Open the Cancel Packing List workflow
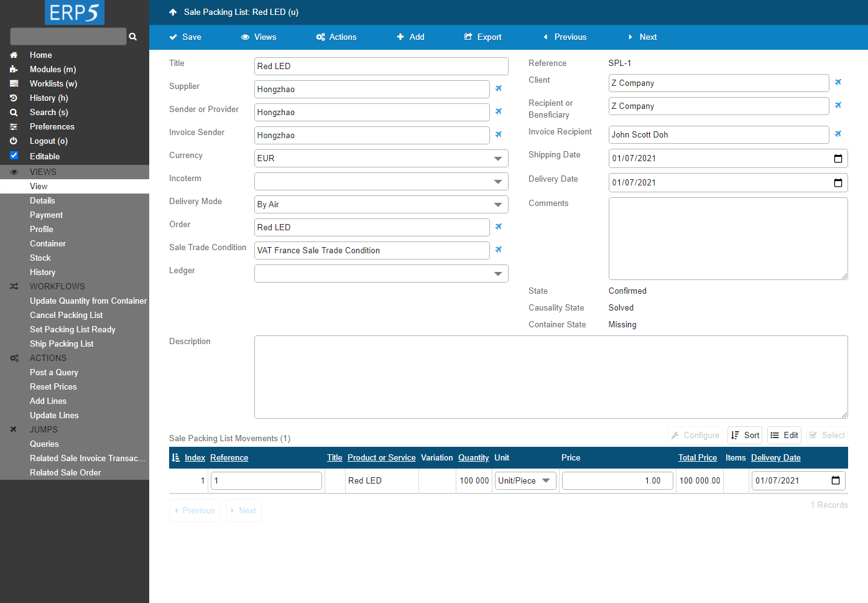 pos(67,315)
